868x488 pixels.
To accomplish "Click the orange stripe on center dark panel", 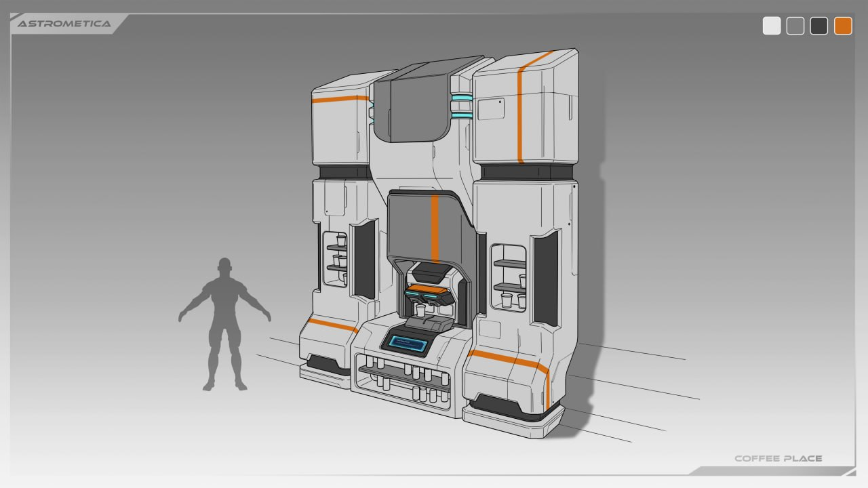I will (x=435, y=227).
